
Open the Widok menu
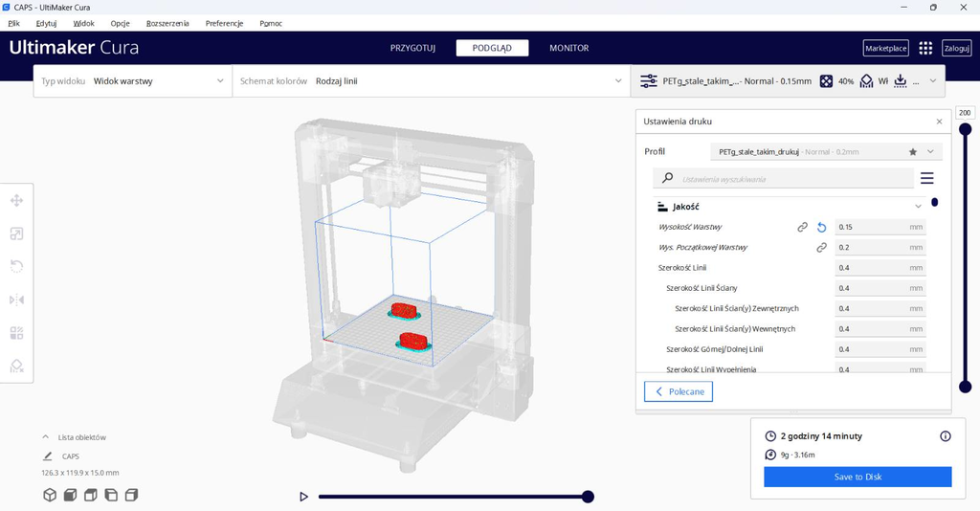[84, 23]
